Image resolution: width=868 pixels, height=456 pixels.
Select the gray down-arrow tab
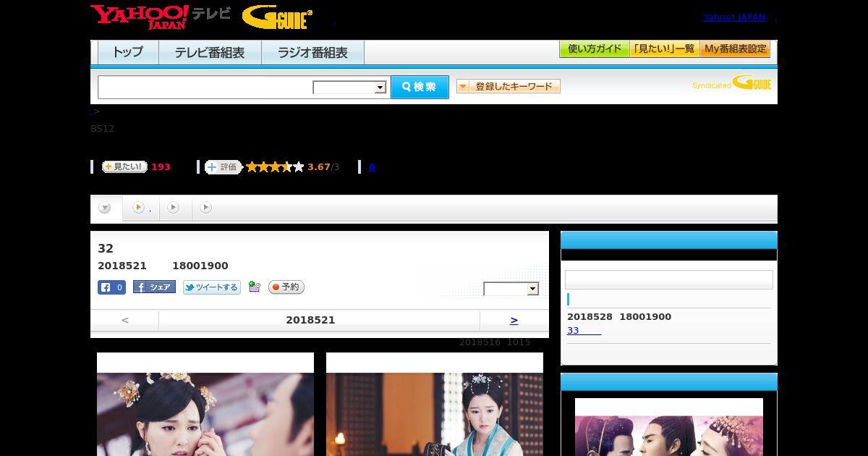point(106,208)
